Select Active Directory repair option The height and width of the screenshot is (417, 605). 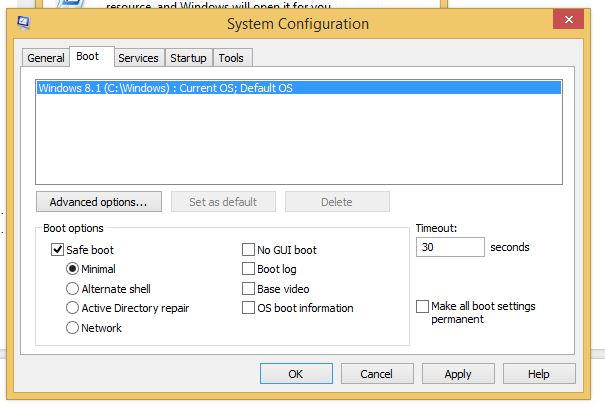[72, 308]
